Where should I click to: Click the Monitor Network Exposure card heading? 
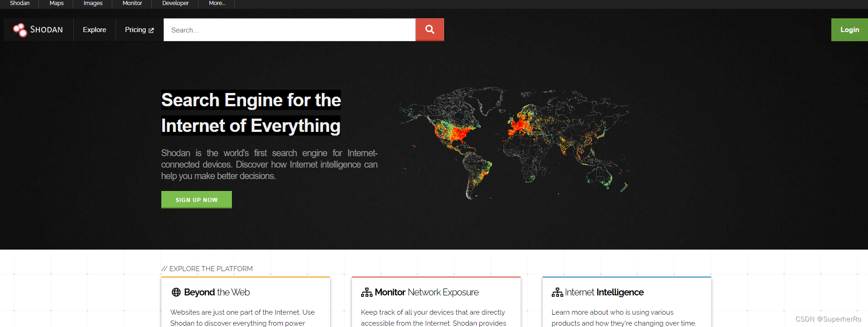coord(427,292)
